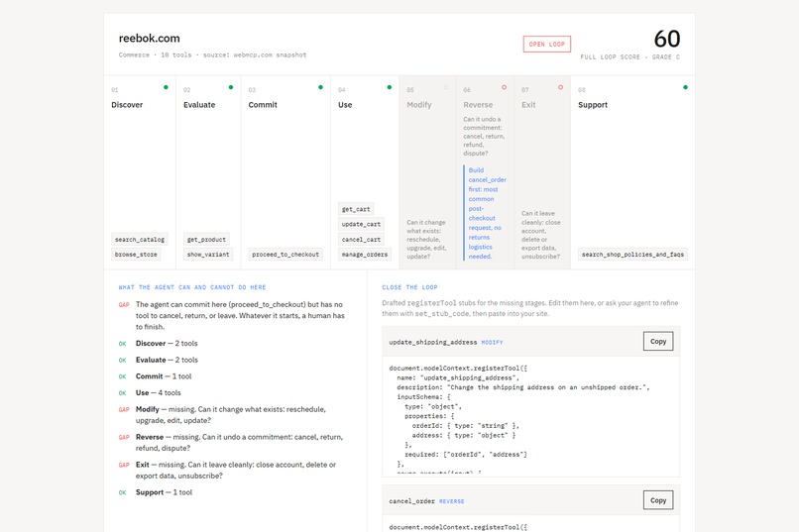Click the proceed_to_checkout tool chip
Image resolution: width=799 pixels, height=532 pixels.
point(285,254)
